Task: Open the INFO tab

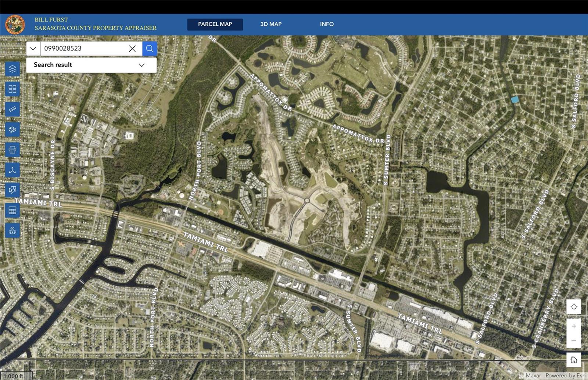Action: [327, 24]
